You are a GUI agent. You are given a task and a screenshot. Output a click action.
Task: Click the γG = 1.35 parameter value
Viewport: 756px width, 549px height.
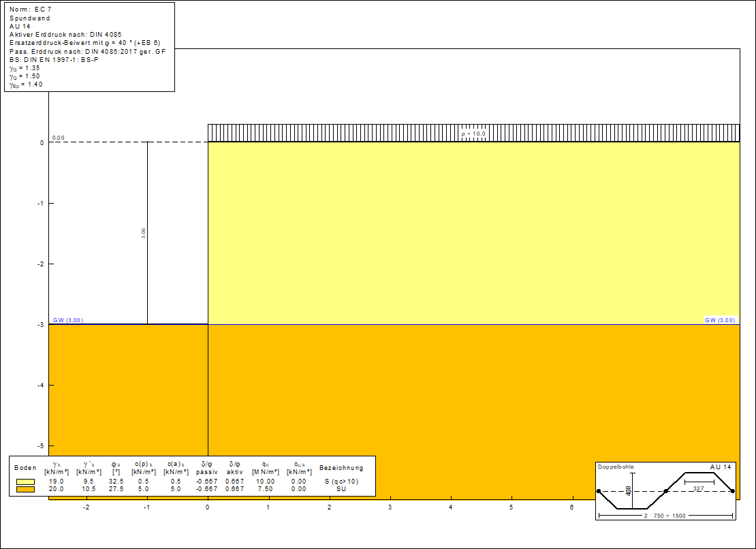click(x=25, y=69)
